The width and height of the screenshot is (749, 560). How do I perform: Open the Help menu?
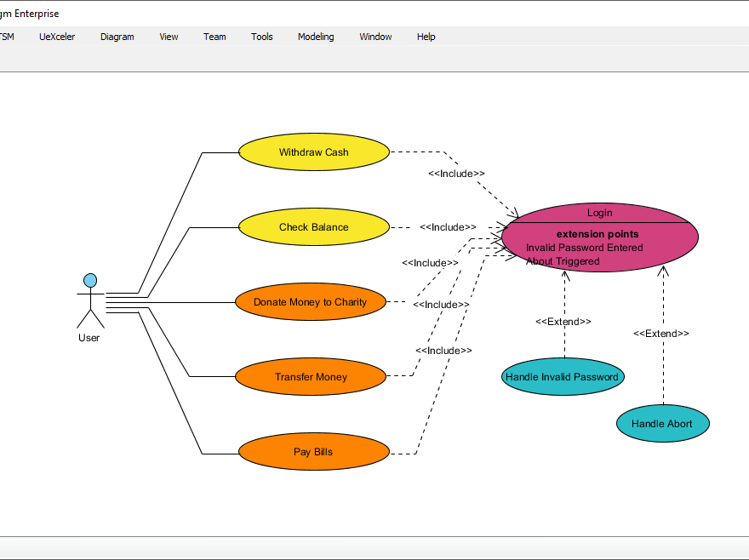(x=426, y=37)
